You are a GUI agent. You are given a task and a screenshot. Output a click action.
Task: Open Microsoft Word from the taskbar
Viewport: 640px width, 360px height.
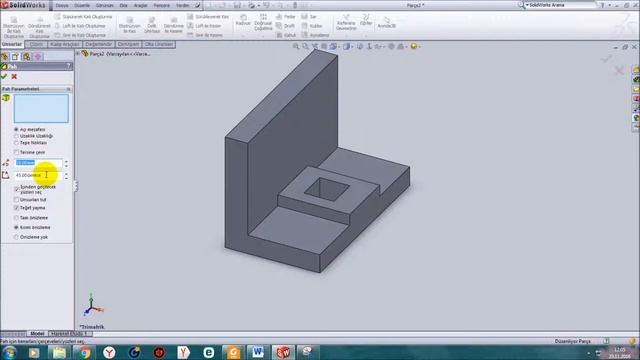[x=258, y=352]
